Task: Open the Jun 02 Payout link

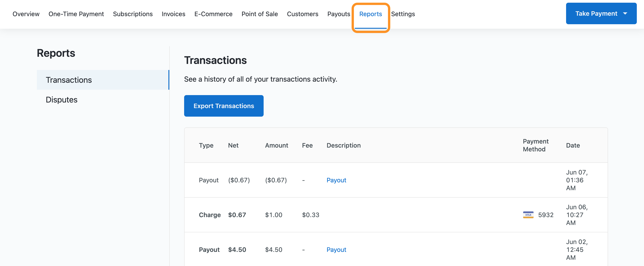Action: (336, 250)
